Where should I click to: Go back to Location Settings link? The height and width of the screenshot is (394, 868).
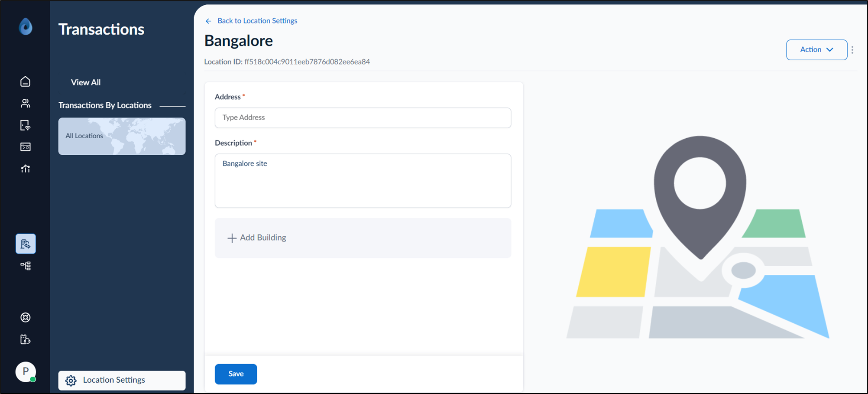(x=257, y=21)
